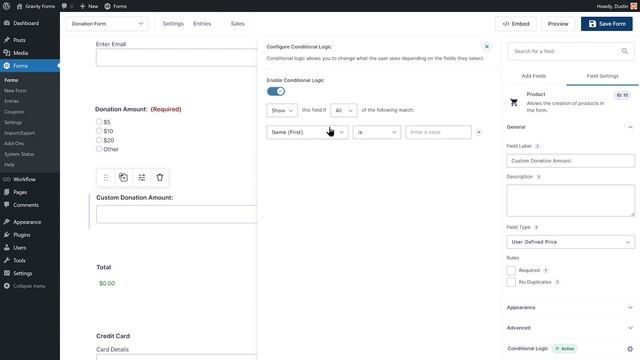640x360 pixels.
Task: Open the Entries form menu
Action: [x=202, y=24]
